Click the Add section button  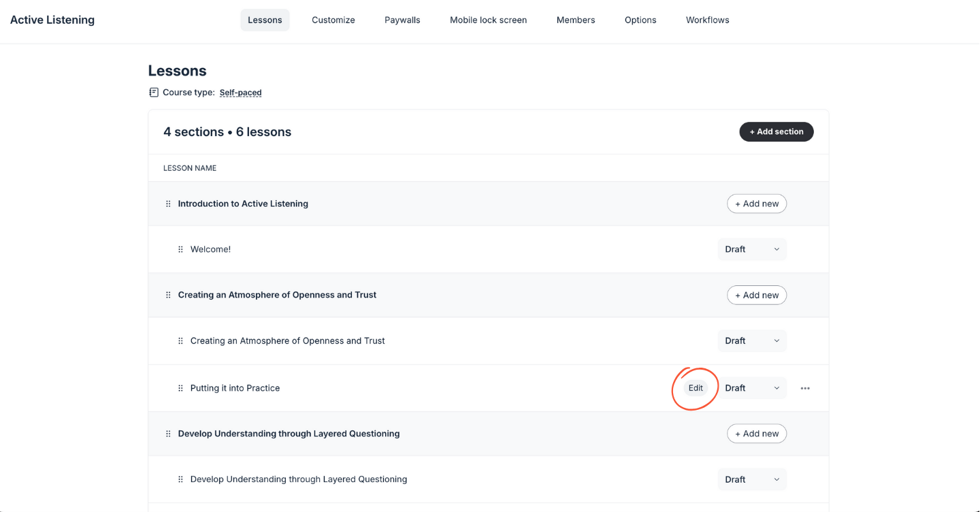pos(776,131)
